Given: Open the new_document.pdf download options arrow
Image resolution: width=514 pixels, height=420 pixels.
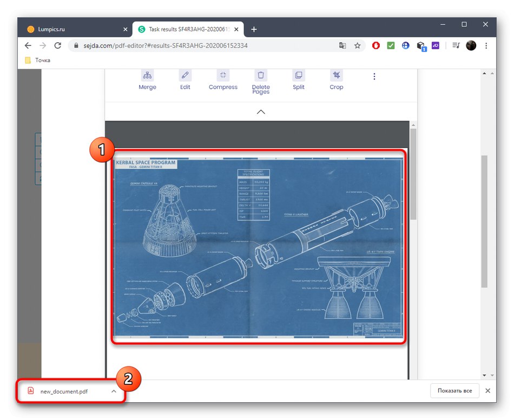Looking at the screenshot, I should pos(114,391).
